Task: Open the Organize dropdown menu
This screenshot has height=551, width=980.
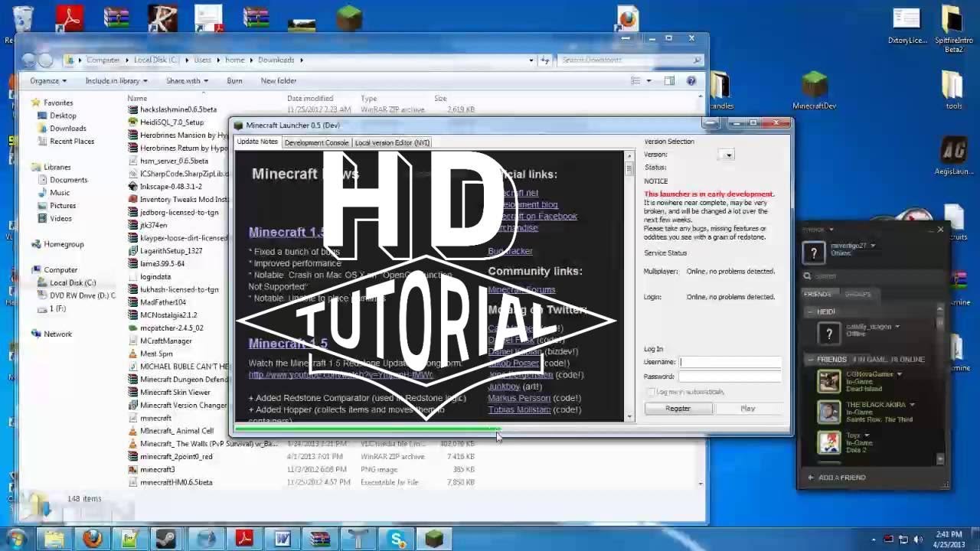Action: (x=47, y=80)
